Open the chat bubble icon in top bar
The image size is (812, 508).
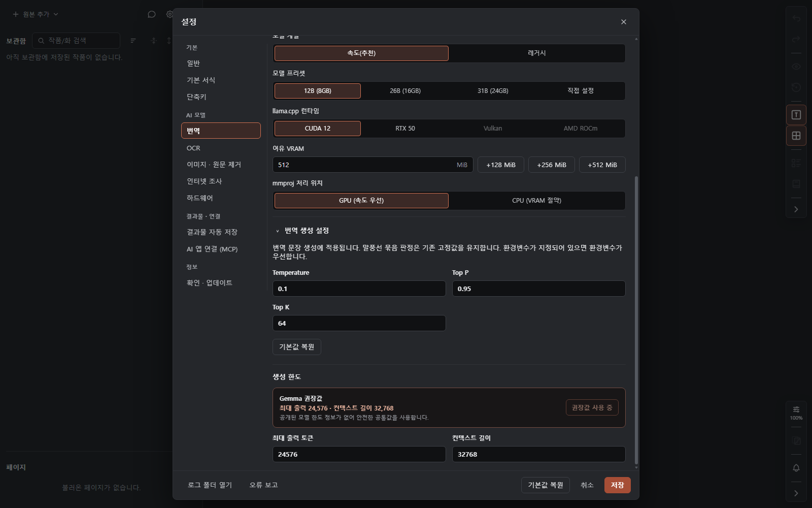(x=152, y=14)
